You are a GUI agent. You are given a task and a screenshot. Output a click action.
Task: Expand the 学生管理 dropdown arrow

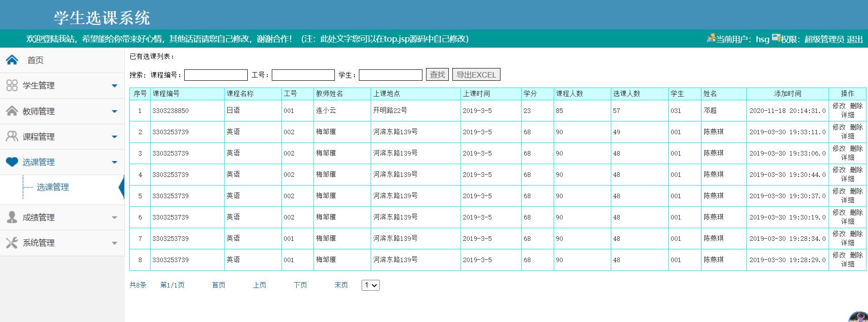pyautogui.click(x=114, y=86)
